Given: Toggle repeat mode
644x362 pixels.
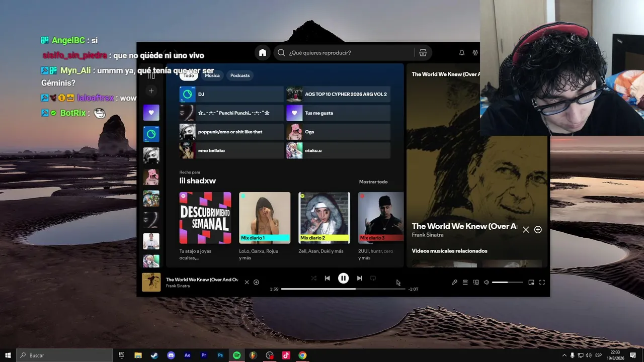Looking at the screenshot, I should point(373,278).
